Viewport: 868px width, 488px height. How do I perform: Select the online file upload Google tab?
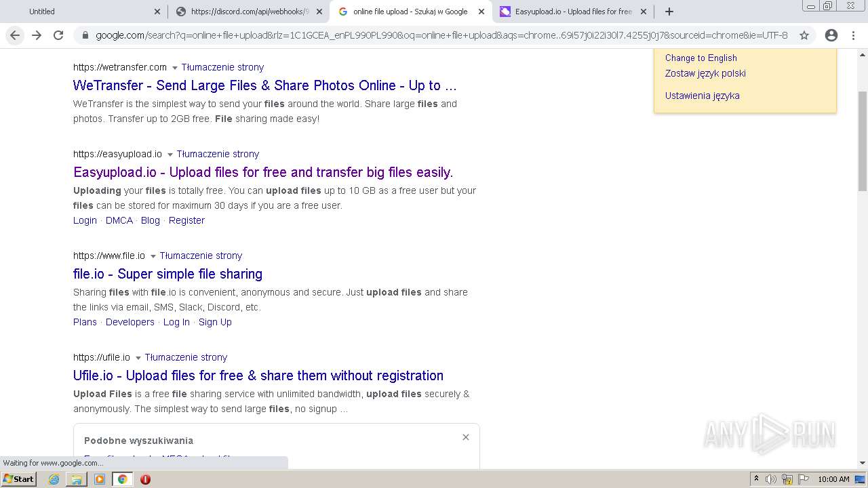coord(410,12)
